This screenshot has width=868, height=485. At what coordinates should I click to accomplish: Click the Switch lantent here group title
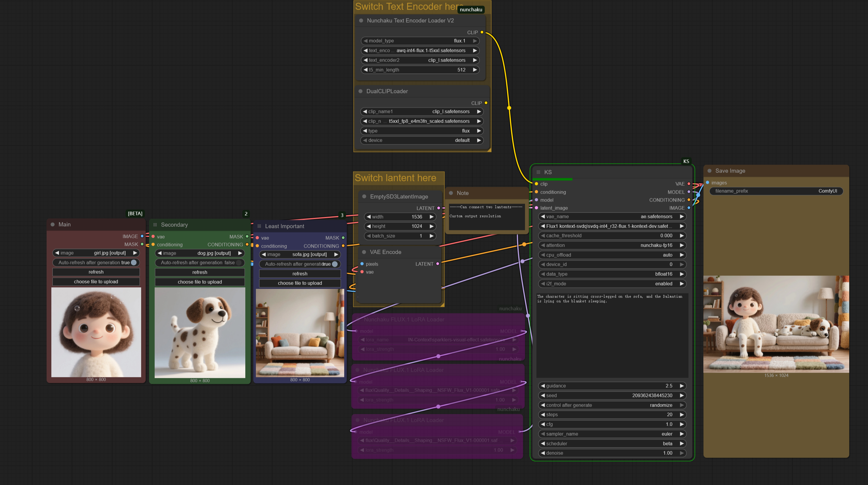[x=395, y=178]
